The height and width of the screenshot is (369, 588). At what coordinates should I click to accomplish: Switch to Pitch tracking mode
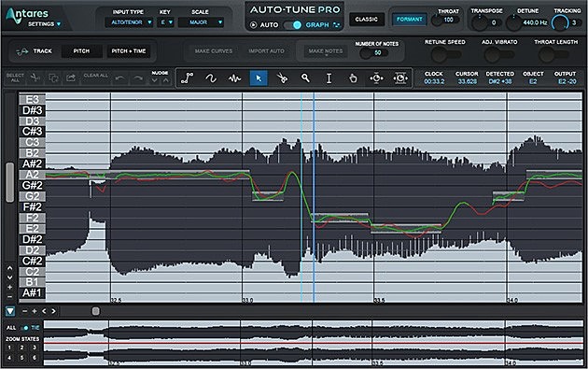[x=81, y=51]
